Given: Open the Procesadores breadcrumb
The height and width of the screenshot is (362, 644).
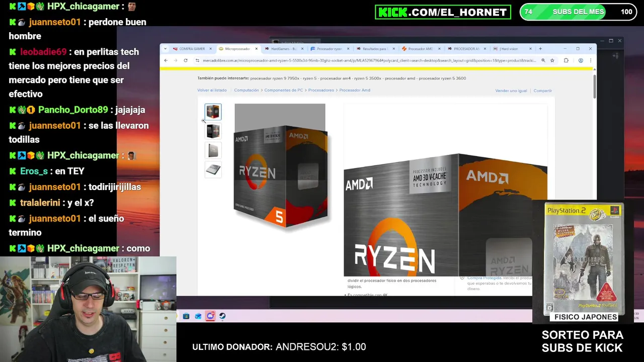Looking at the screenshot, I should coord(321,90).
